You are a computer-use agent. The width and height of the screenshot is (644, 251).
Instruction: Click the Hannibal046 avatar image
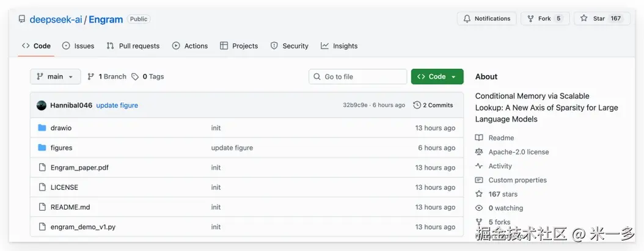pyautogui.click(x=42, y=105)
